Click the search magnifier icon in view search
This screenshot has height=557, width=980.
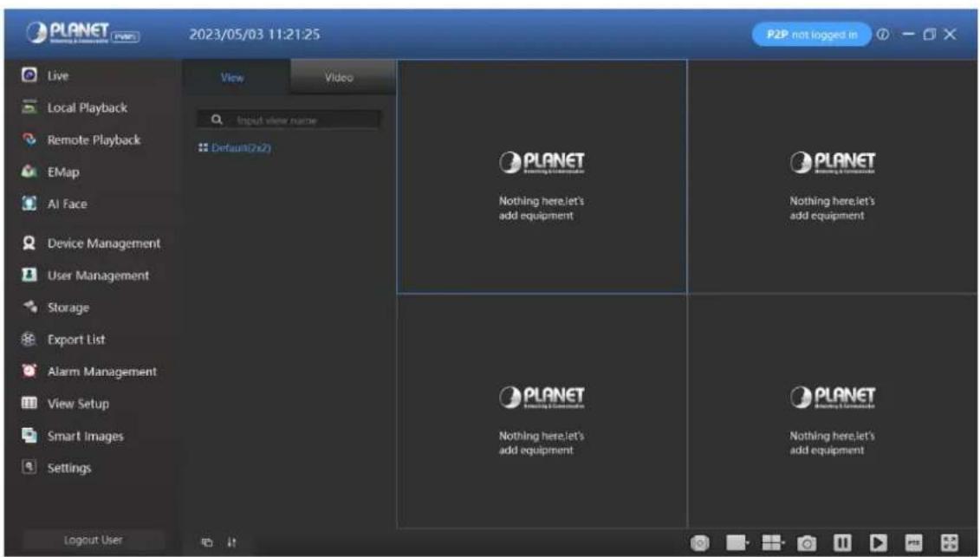[x=217, y=120]
